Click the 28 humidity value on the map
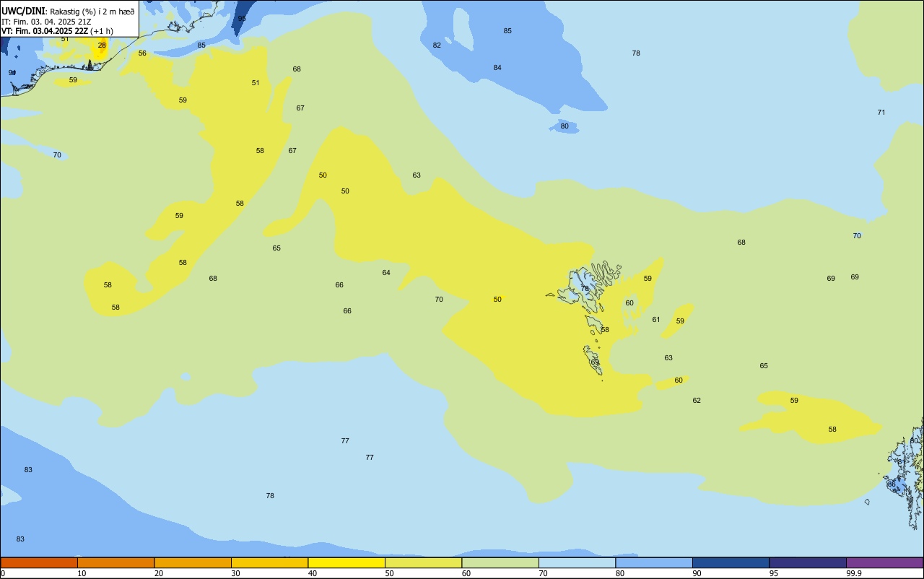Viewport: 924px width, 579px height. [102, 45]
